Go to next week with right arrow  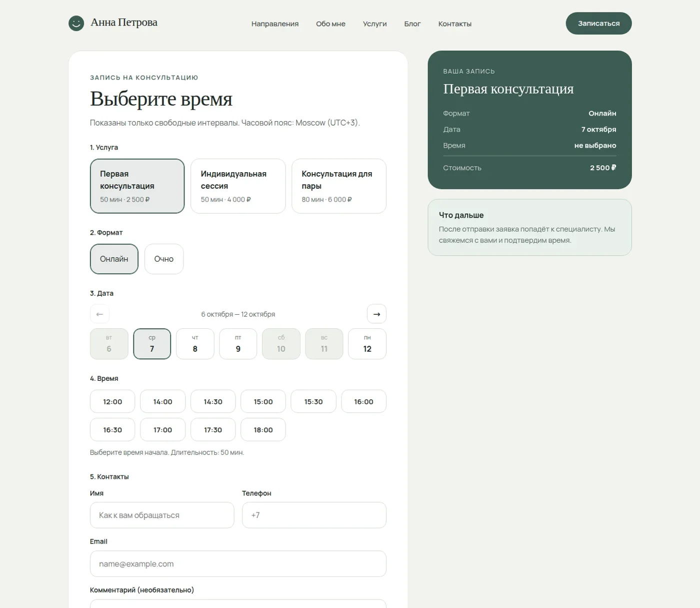[376, 314]
